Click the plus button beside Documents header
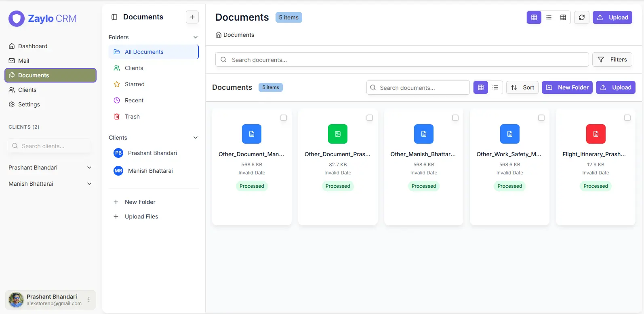The image size is (644, 314). coord(192,17)
